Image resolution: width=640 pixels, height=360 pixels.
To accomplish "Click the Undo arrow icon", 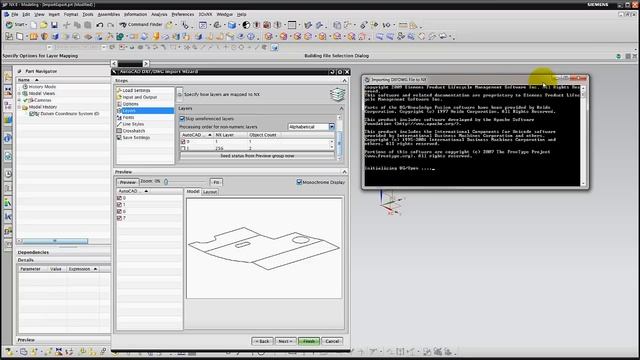I will pos(100,25).
